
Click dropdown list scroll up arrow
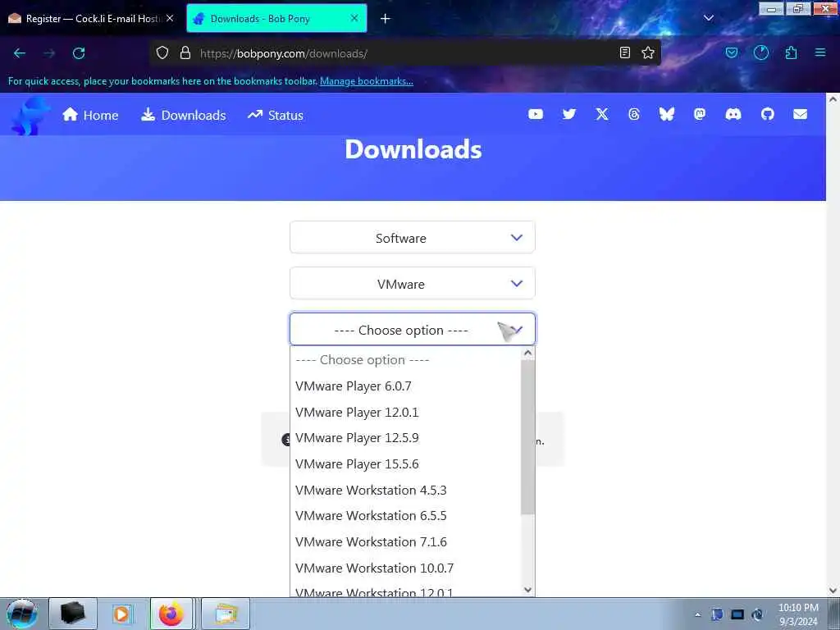pyautogui.click(x=527, y=353)
